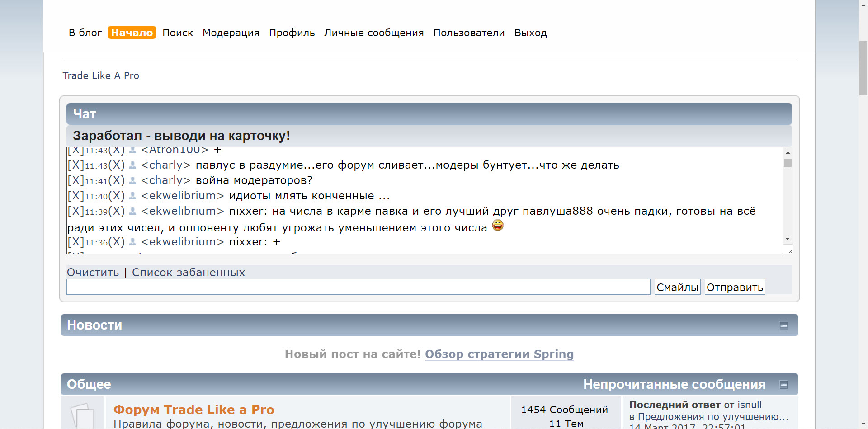This screenshot has height=429, width=868.
Task: Delete the 11:40 ekwelibrium message with [X]
Action: [76, 196]
